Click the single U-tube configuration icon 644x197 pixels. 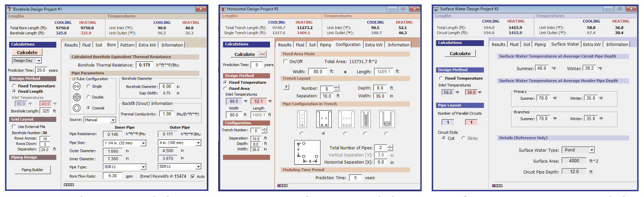pyautogui.click(x=76, y=87)
